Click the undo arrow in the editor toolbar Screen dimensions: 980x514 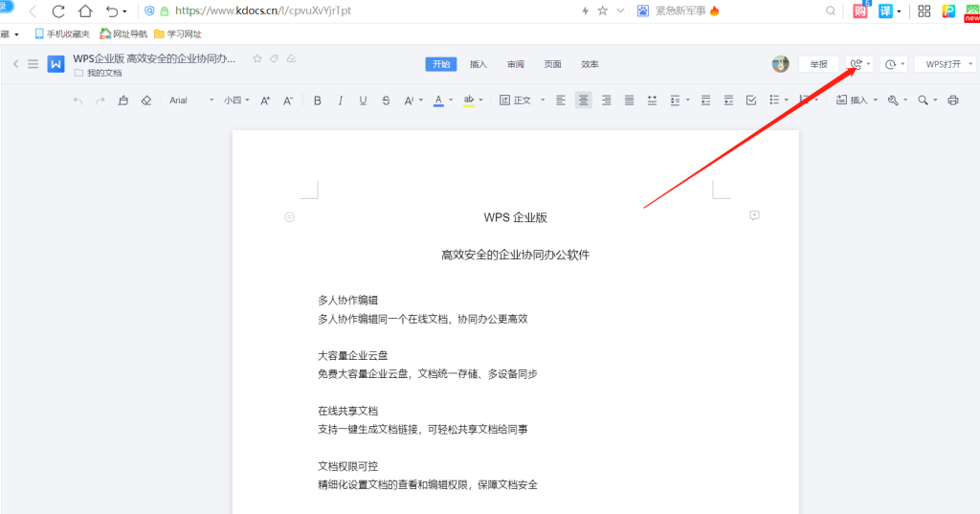(78, 101)
